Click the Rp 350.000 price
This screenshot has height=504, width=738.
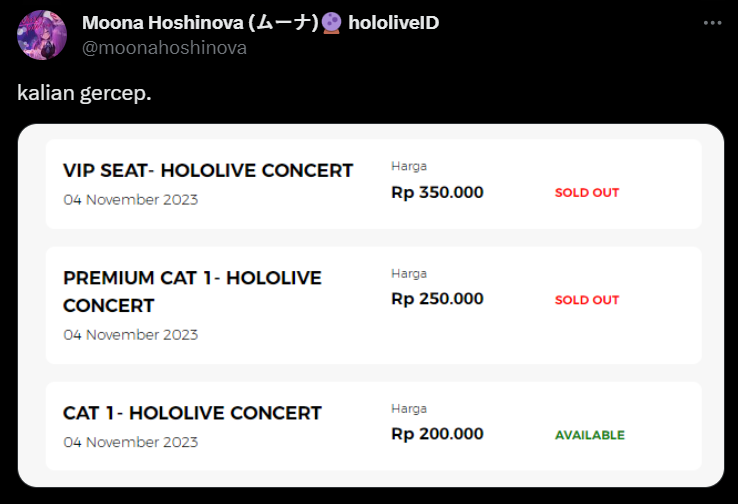tap(437, 192)
